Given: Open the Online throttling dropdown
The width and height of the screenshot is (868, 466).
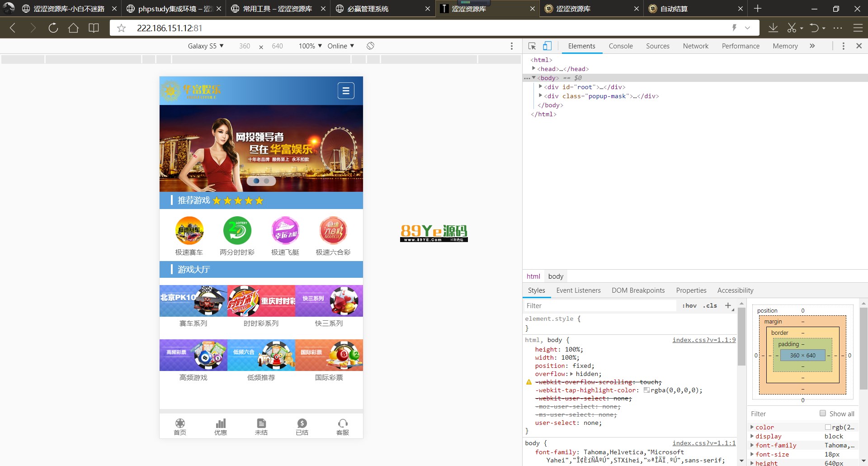Looking at the screenshot, I should (340, 46).
